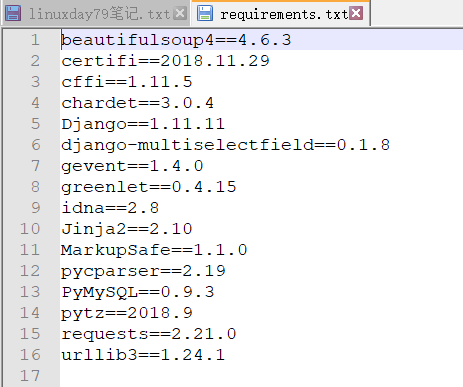This screenshot has width=463, height=387.
Task: Click the line chardet==3.0.4
Action: 137,103
